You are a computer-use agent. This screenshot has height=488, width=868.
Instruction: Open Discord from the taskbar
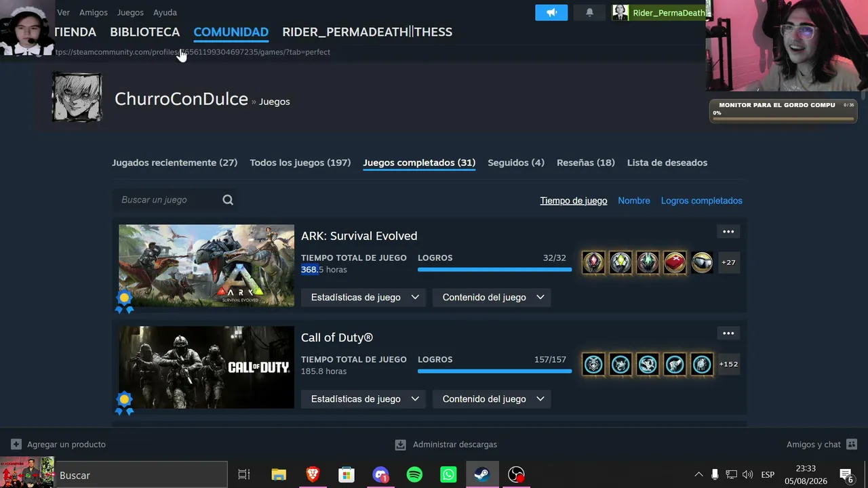pos(380,475)
